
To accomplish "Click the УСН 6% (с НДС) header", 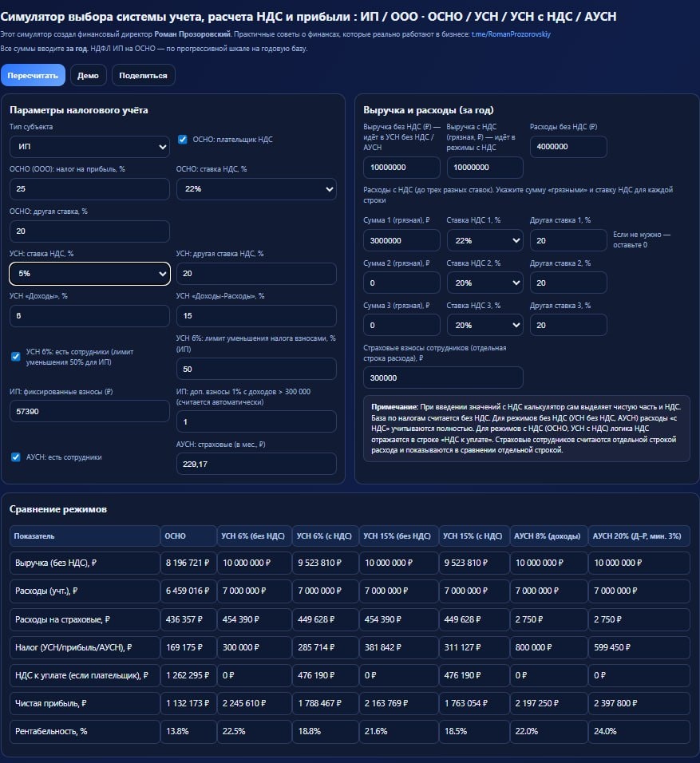I will (325, 536).
